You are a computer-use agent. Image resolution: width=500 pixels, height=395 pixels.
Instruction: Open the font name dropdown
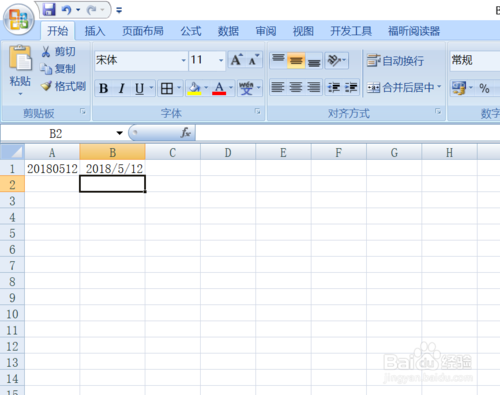click(x=183, y=60)
